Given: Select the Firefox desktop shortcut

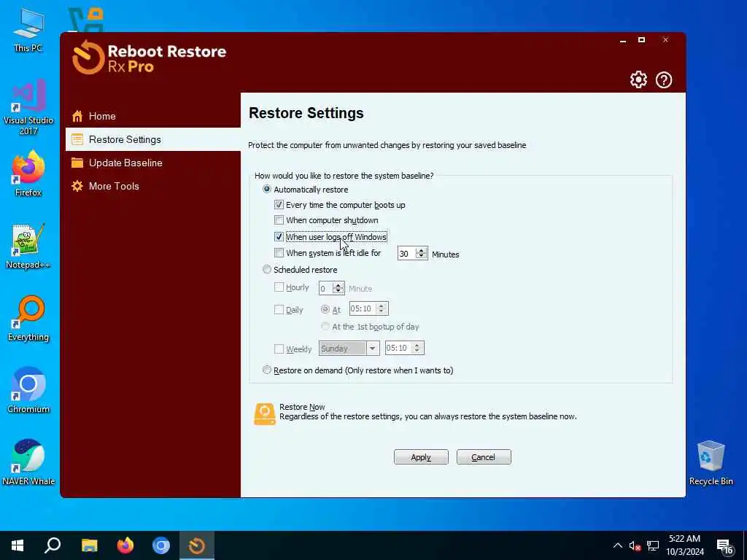Looking at the screenshot, I should tap(28, 174).
